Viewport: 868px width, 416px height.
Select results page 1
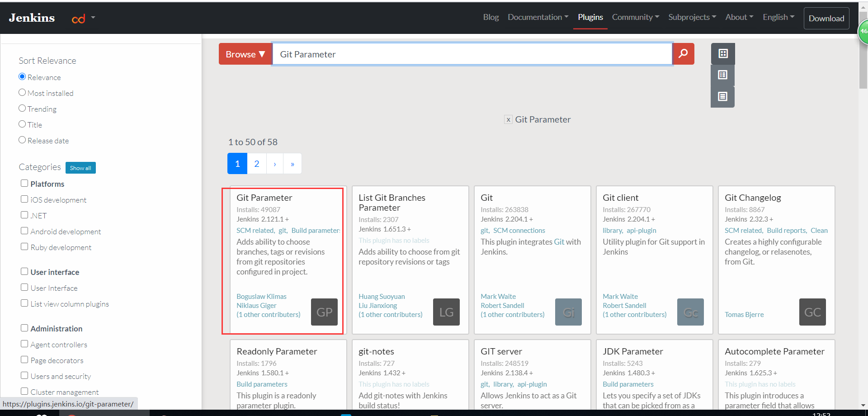[237, 164]
